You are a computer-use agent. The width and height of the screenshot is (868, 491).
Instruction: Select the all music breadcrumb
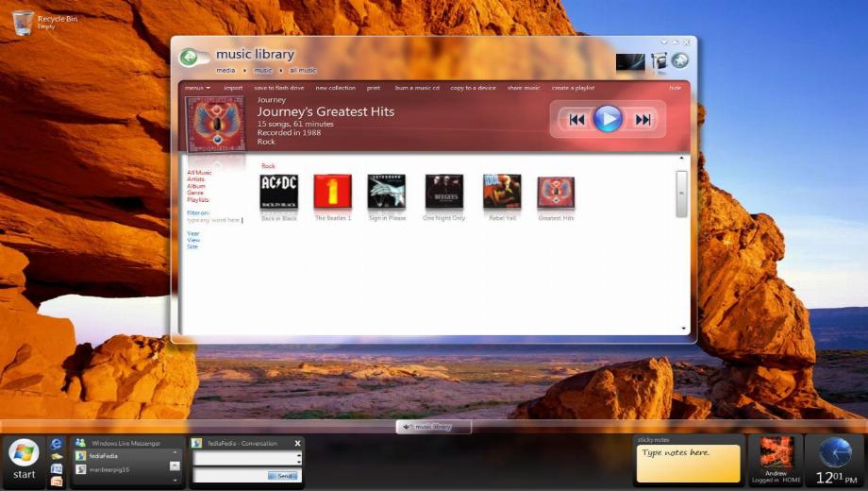pyautogui.click(x=303, y=71)
